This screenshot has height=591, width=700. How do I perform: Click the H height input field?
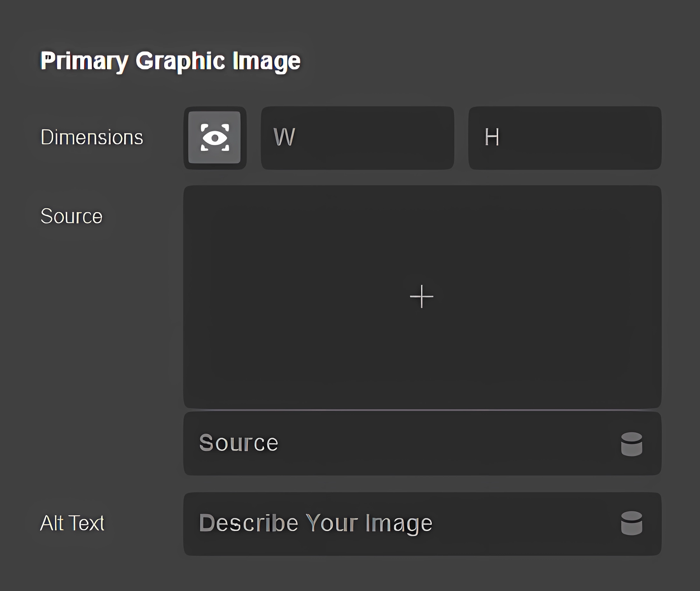(564, 138)
